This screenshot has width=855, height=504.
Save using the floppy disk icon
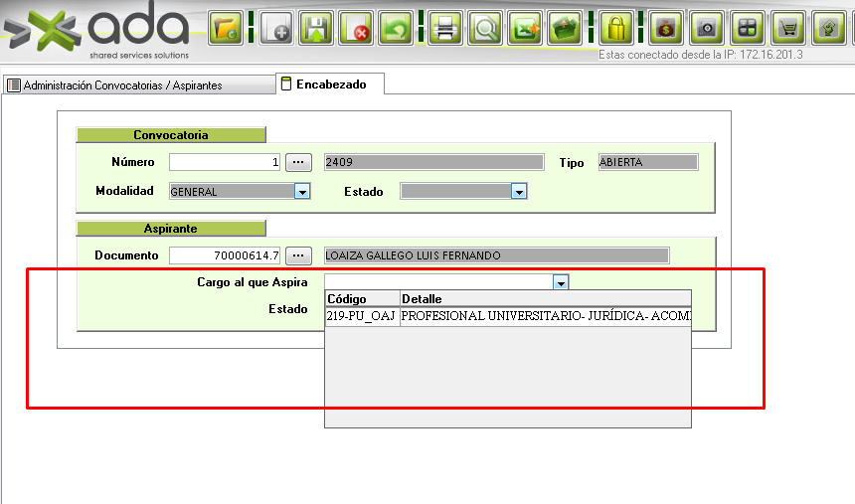pyautogui.click(x=316, y=28)
